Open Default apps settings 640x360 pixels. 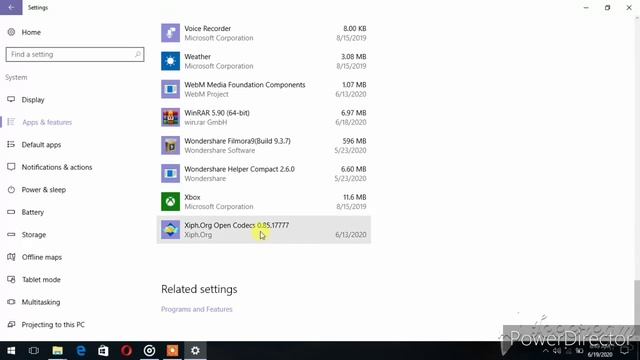tap(41, 144)
